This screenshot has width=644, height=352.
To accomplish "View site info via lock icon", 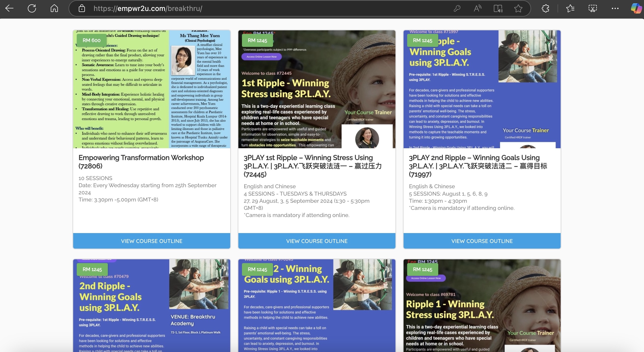I will pos(82,8).
